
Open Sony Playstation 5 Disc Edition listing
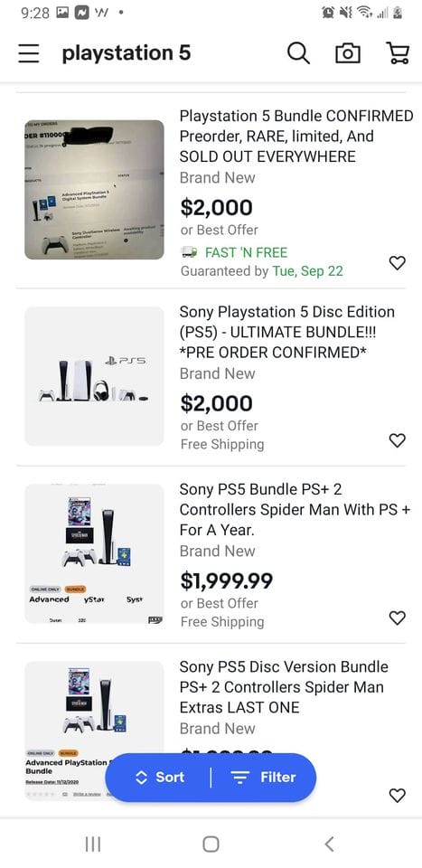click(287, 332)
